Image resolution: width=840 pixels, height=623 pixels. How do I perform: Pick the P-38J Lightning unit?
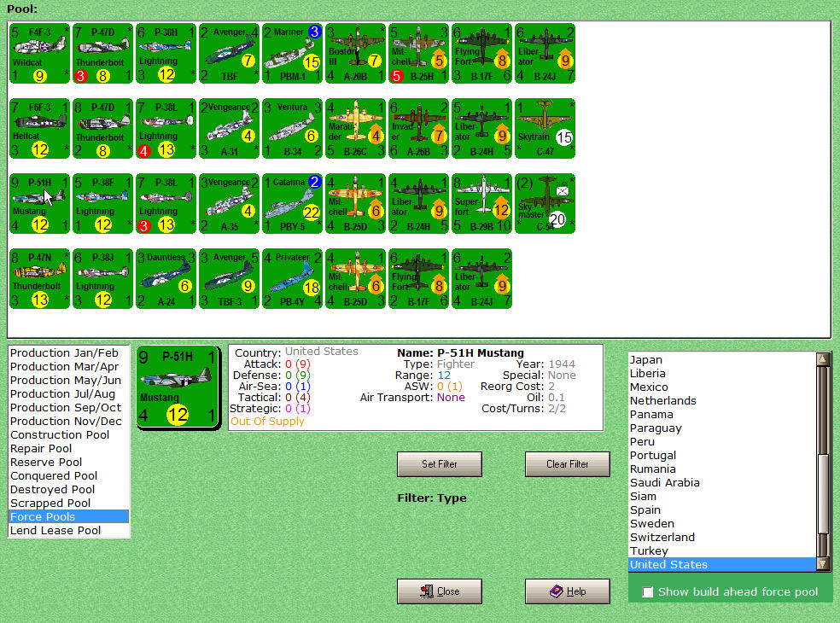pos(102,278)
